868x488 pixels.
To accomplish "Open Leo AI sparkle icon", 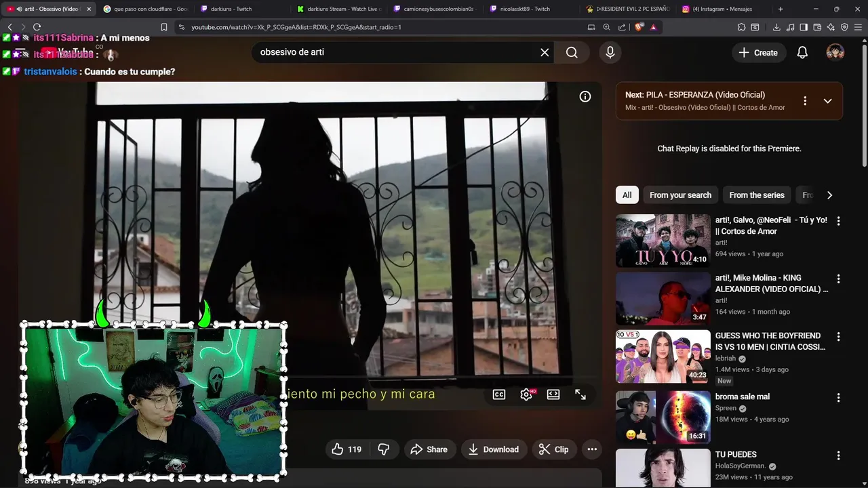I will pos(831,27).
